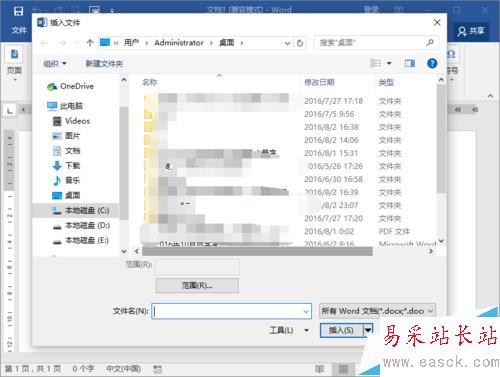Image resolution: width=500 pixels, height=377 pixels.
Task: Open 下载 folder in navigation pane
Action: coord(66,165)
